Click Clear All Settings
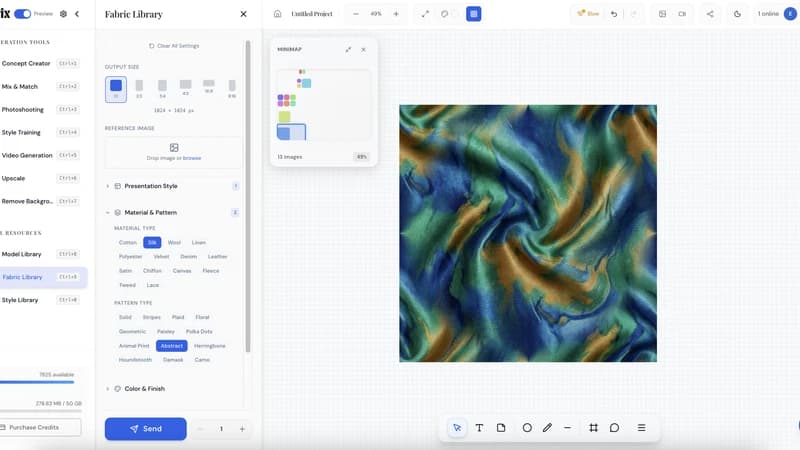Viewport: 800px width, 450px height. [x=174, y=46]
